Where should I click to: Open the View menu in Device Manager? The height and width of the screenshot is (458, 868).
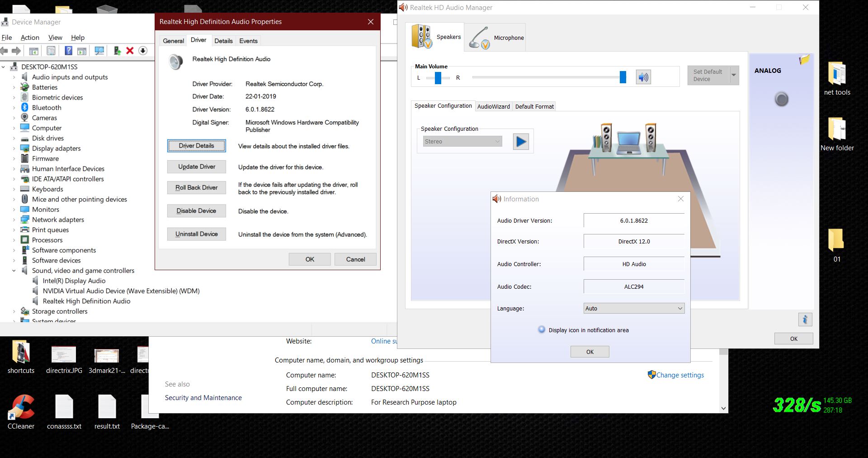[x=55, y=38]
